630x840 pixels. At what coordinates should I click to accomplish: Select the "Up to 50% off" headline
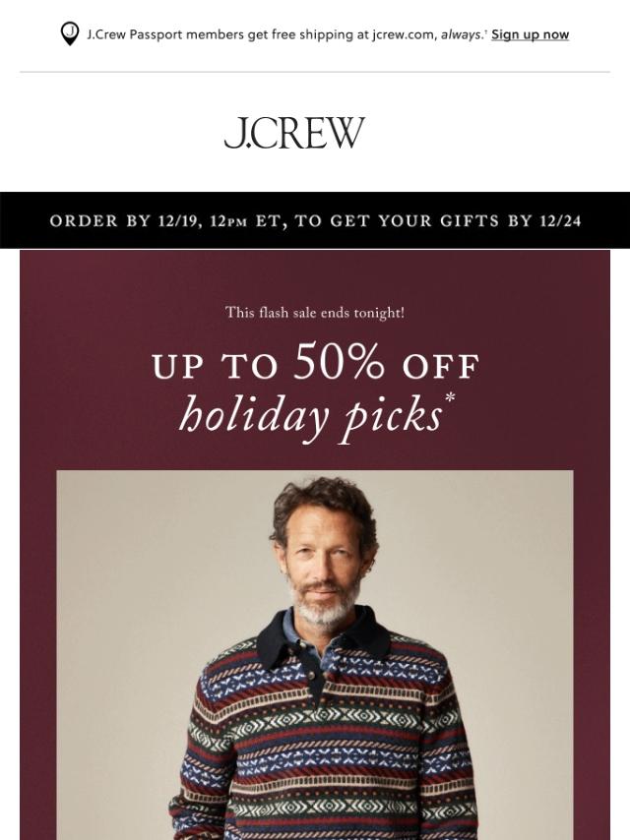(x=315, y=362)
